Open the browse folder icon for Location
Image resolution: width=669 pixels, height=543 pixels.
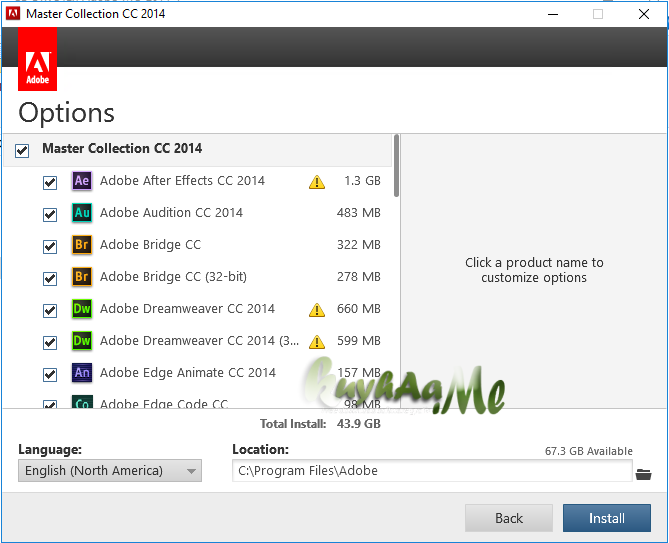pos(643,474)
